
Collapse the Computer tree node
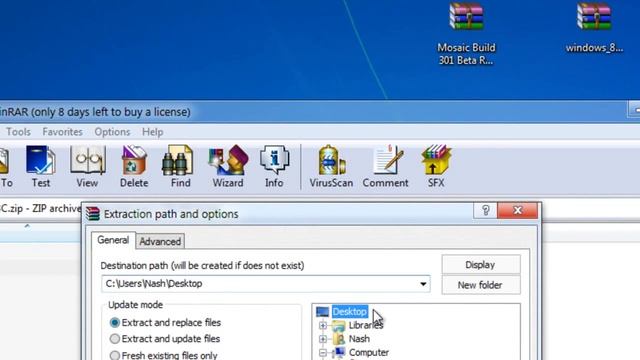click(x=323, y=352)
